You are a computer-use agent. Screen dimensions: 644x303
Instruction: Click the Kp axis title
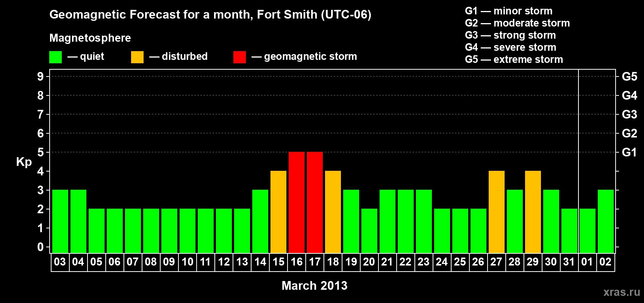point(24,162)
